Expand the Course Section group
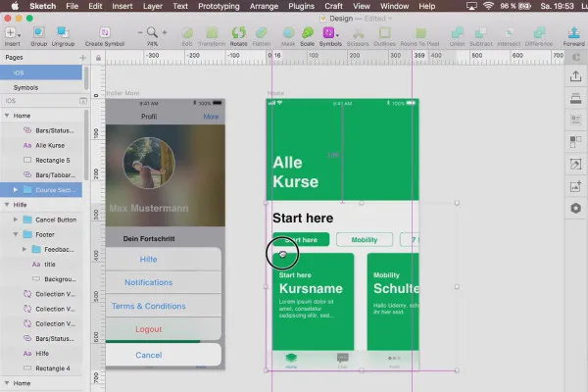The image size is (588, 392). point(16,190)
